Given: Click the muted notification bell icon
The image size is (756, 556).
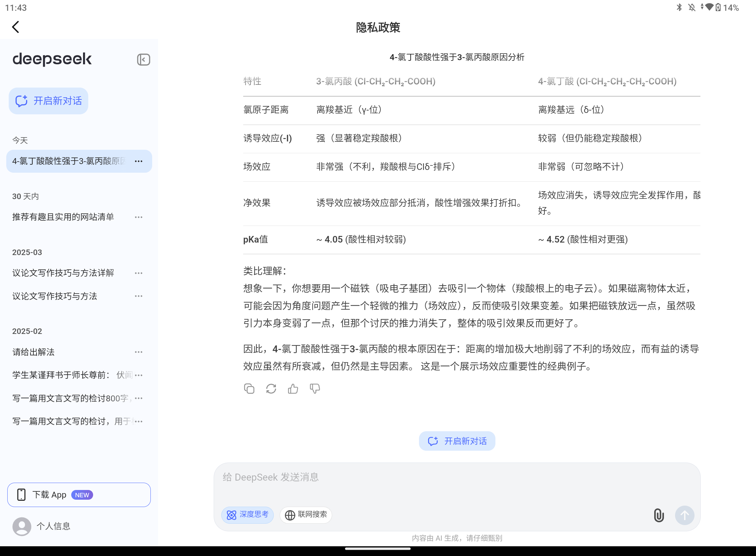Looking at the screenshot, I should [x=692, y=7].
